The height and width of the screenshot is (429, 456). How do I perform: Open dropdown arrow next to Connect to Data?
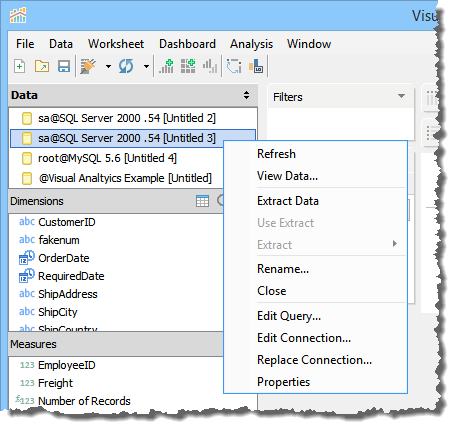tap(108, 66)
